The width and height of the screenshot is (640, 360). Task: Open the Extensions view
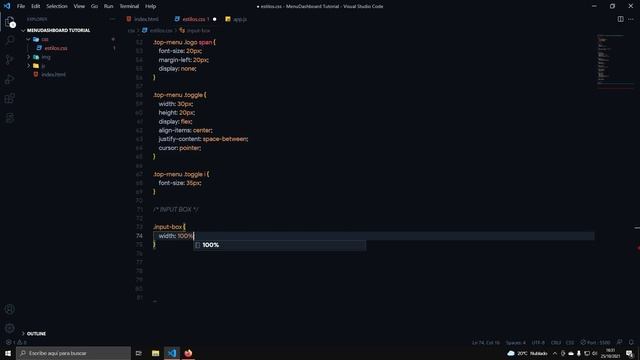10,98
